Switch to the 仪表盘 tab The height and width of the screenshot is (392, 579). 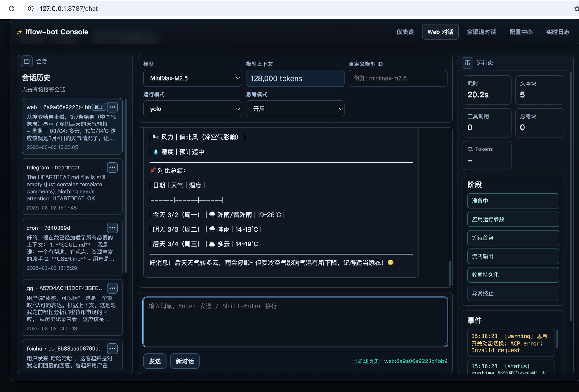click(405, 32)
